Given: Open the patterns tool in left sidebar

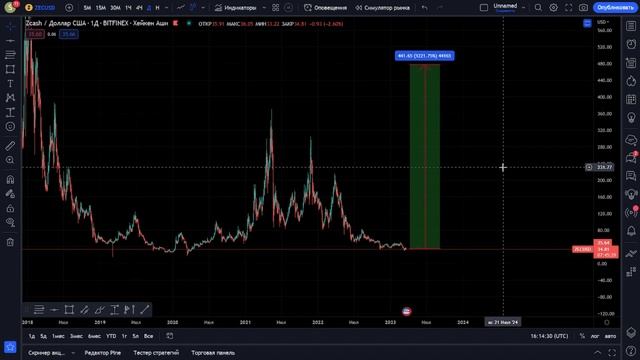Looking at the screenshot, I should pos(10,98).
